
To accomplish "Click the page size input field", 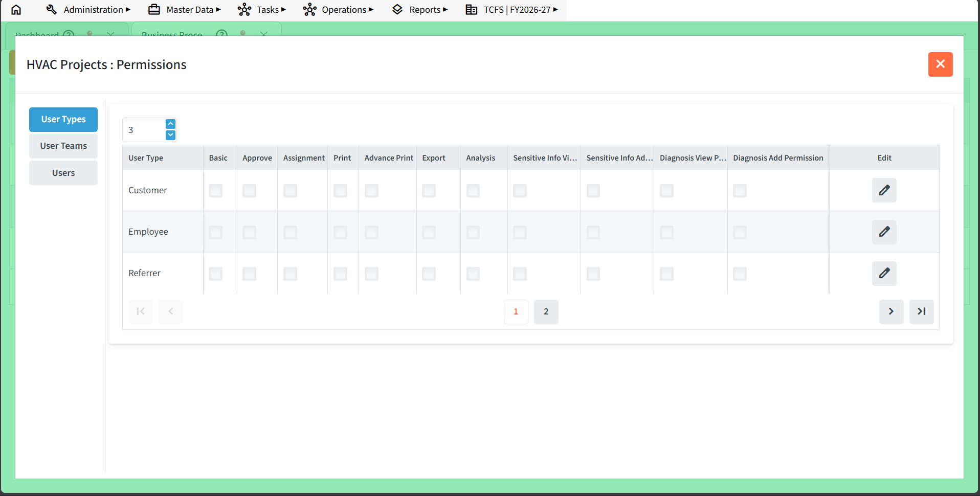I will tap(144, 130).
